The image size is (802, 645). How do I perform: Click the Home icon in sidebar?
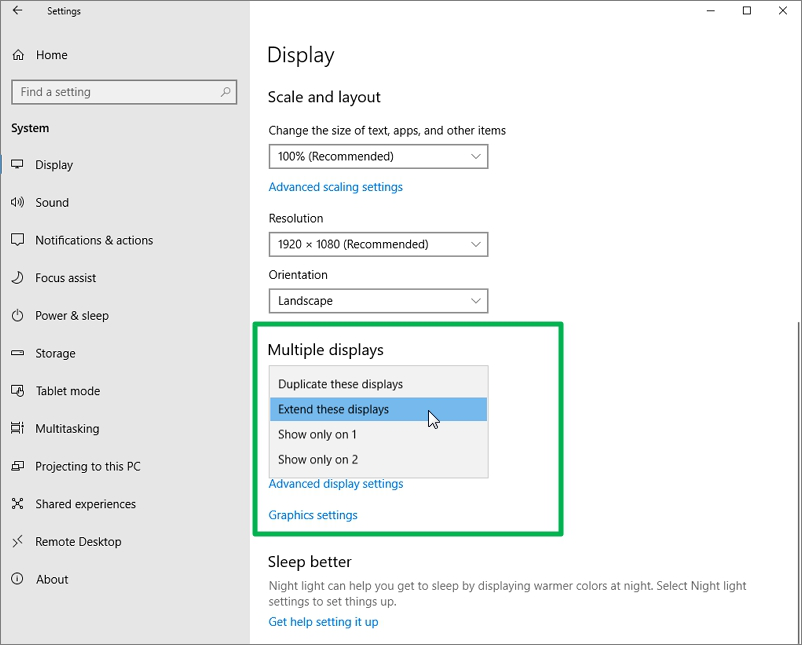coord(18,55)
